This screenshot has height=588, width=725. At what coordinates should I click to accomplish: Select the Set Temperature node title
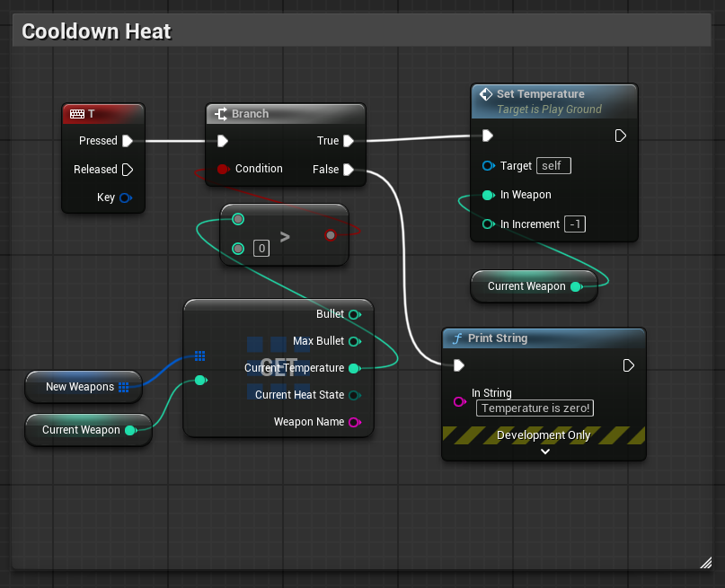point(541,94)
